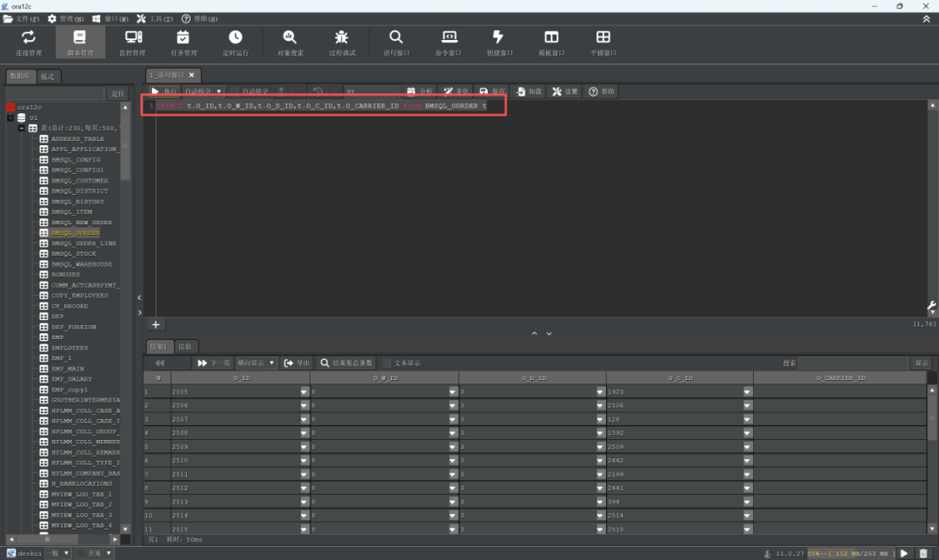This screenshot has height=560, width=939.
Task: Switch to the 数据库 sidebar tab
Action: 20,76
